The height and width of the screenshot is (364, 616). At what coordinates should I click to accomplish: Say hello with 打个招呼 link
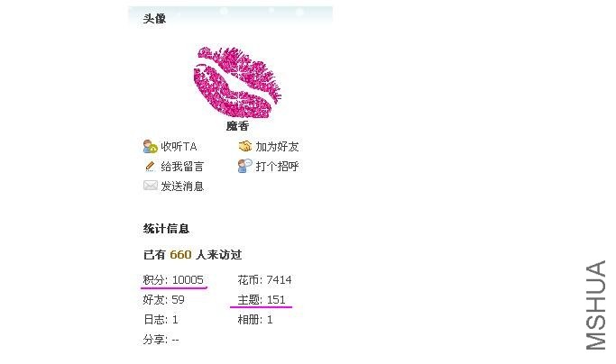click(277, 166)
